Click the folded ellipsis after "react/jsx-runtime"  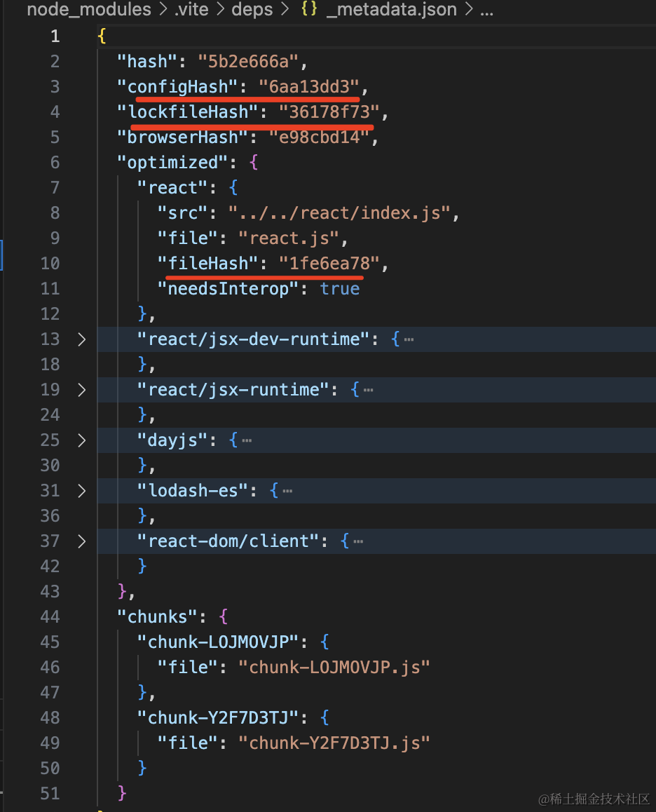click(368, 390)
